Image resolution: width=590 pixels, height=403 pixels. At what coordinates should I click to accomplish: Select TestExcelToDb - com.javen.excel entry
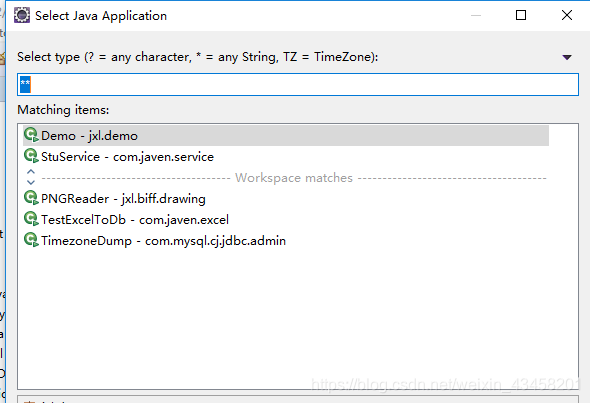[x=286, y=219]
